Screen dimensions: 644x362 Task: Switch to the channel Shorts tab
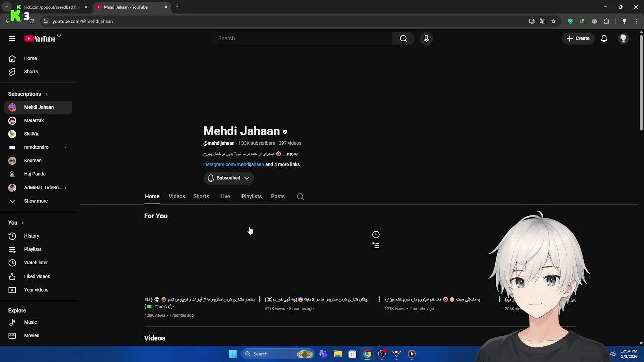[201, 197]
